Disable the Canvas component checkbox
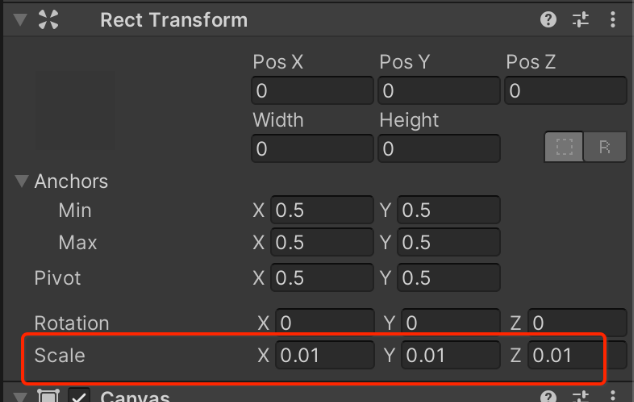 [x=78, y=396]
